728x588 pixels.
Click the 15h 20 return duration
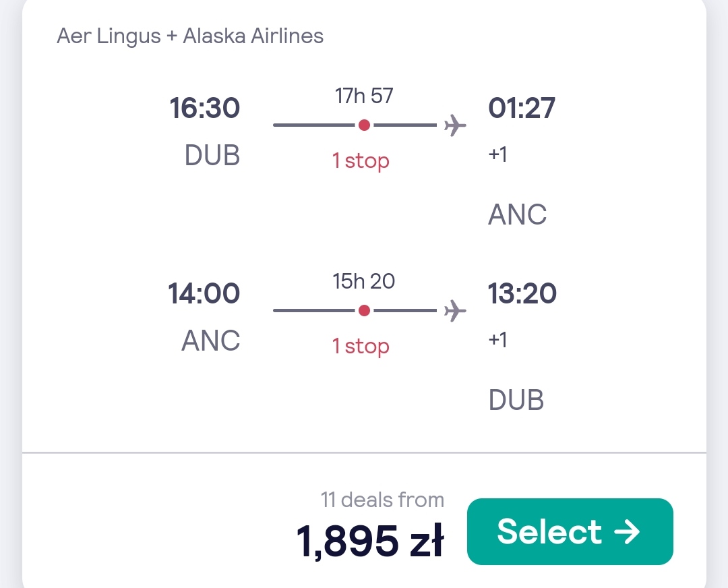(x=363, y=281)
